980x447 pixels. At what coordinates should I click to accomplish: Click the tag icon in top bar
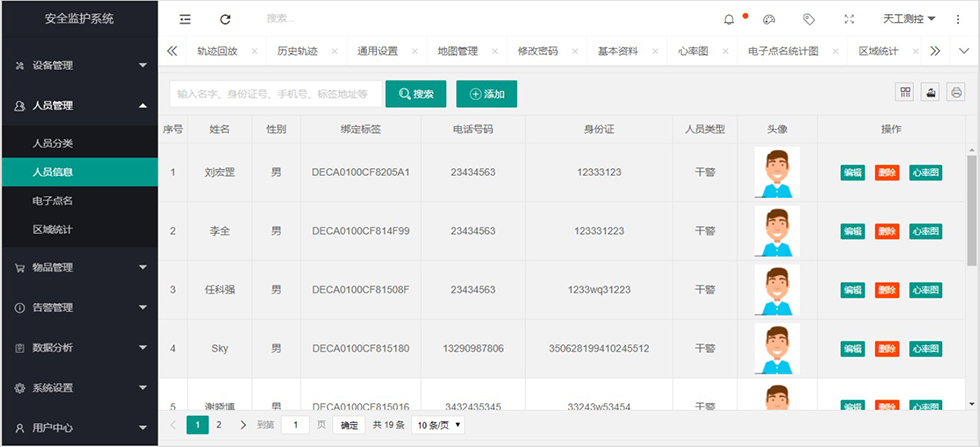(809, 19)
